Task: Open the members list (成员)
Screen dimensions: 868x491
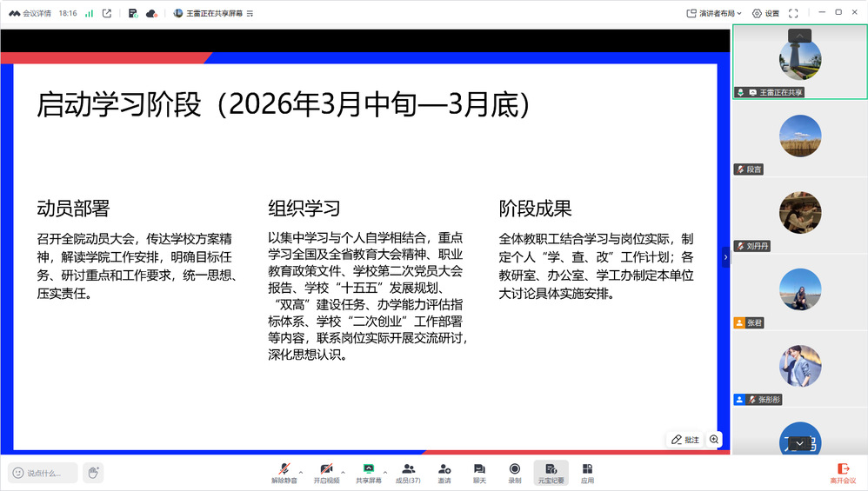Action: point(408,472)
